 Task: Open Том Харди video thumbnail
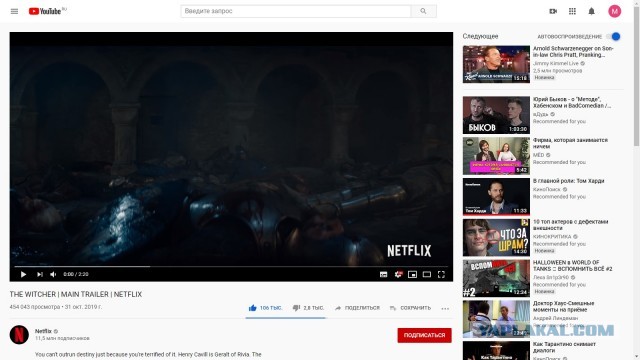[496, 197]
